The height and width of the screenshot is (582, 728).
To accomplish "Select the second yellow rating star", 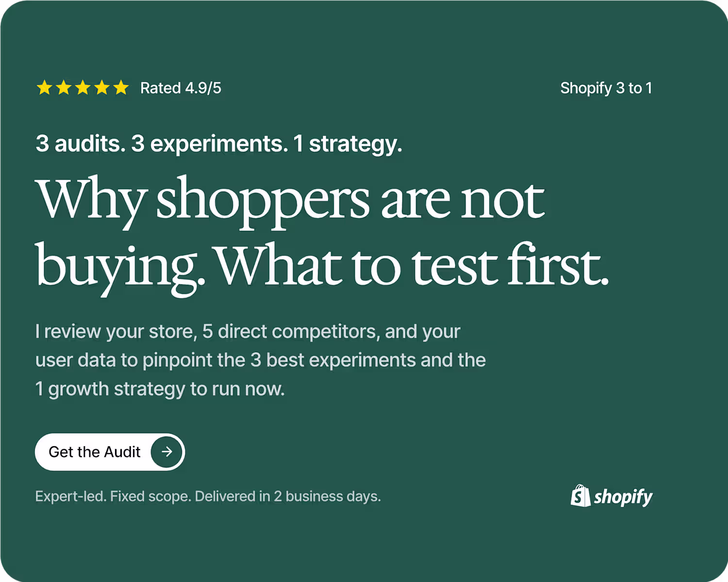I will click(x=64, y=88).
